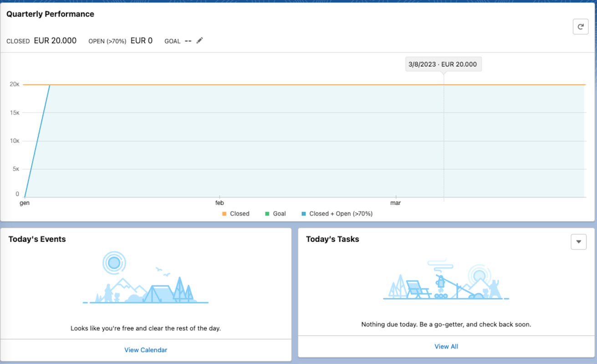The image size is (597, 364).
Task: Open View All tasks link
Action: coord(446,346)
